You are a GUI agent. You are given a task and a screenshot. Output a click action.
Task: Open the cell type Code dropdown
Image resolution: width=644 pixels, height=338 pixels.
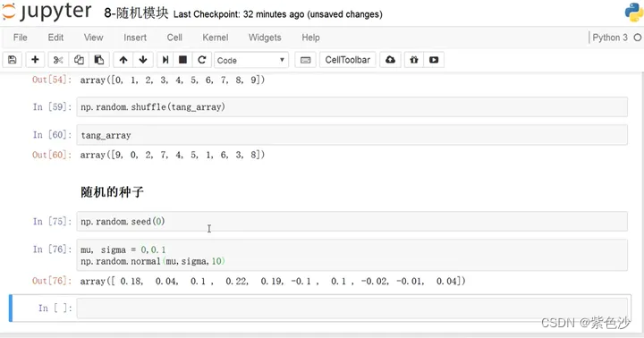[251, 60]
